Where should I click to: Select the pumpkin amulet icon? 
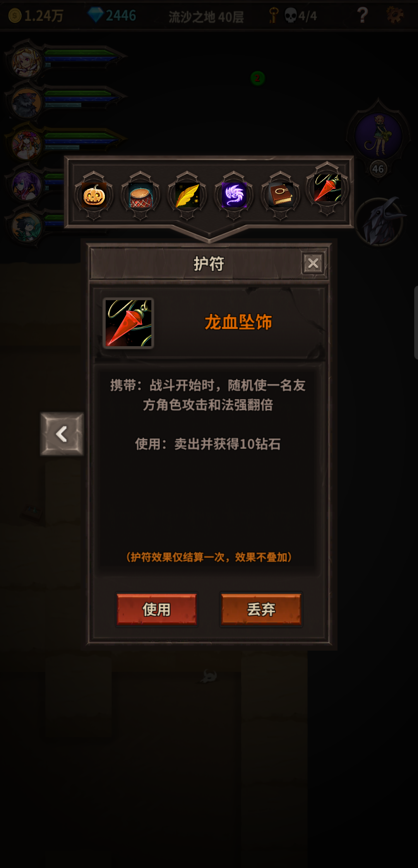[94, 195]
